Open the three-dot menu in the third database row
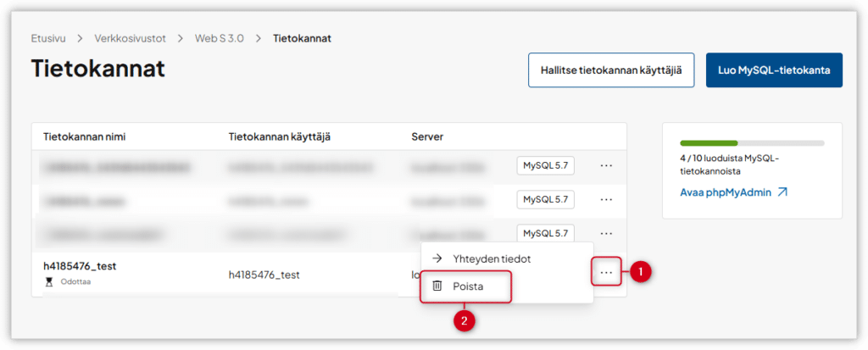 tap(606, 233)
